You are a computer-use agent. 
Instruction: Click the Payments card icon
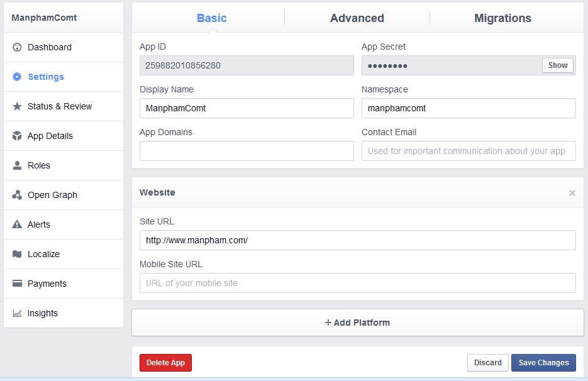point(17,284)
